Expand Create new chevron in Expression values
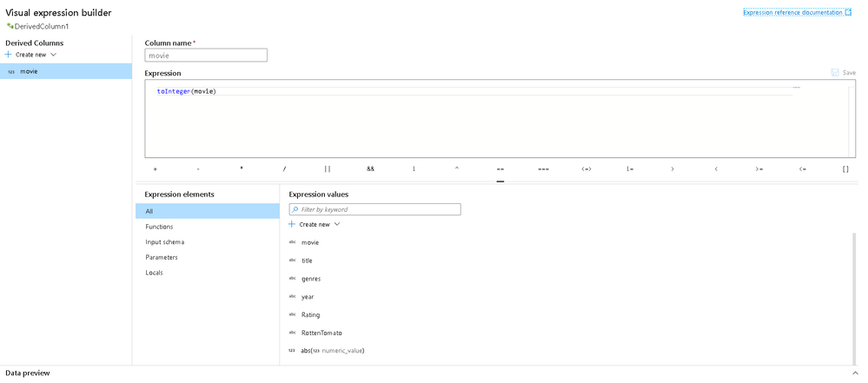The image size is (868, 383). click(336, 224)
